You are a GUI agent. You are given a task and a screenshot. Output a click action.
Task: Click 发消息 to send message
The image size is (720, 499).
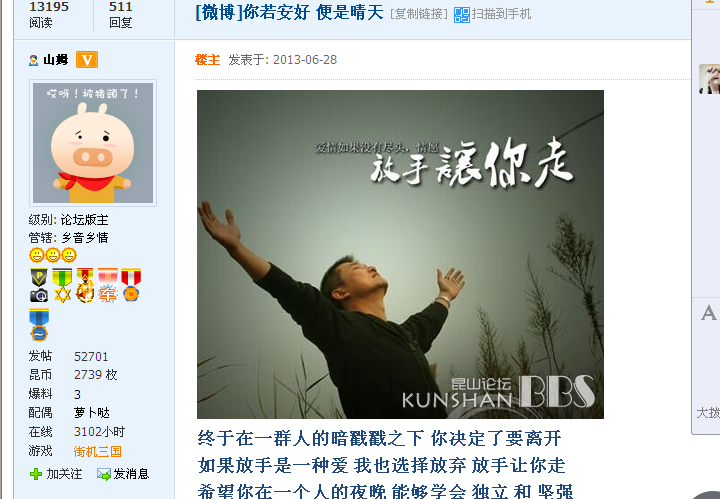(x=131, y=474)
